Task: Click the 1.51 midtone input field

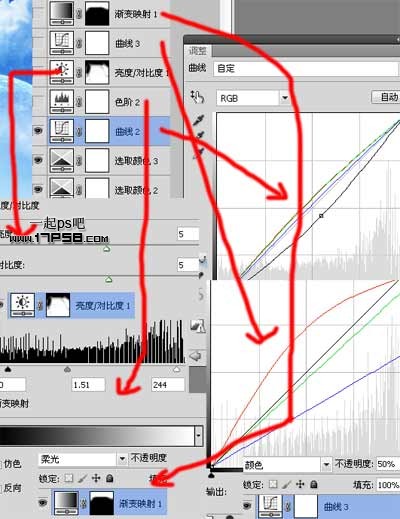Action: click(88, 385)
